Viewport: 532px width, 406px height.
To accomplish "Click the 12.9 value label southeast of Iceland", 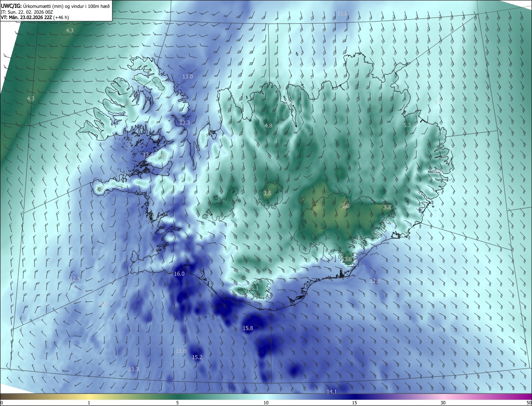I will coord(375,281).
